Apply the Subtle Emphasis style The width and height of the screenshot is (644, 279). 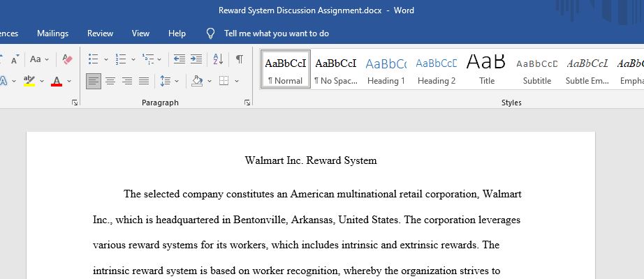click(587, 69)
